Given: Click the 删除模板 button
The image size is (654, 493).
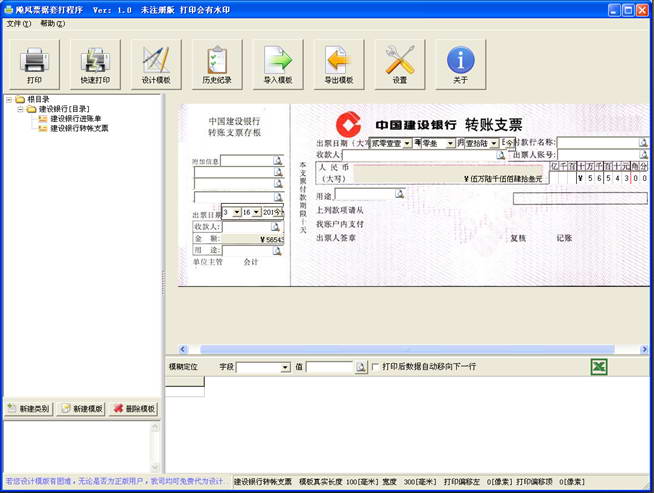Looking at the screenshot, I should coord(134,409).
